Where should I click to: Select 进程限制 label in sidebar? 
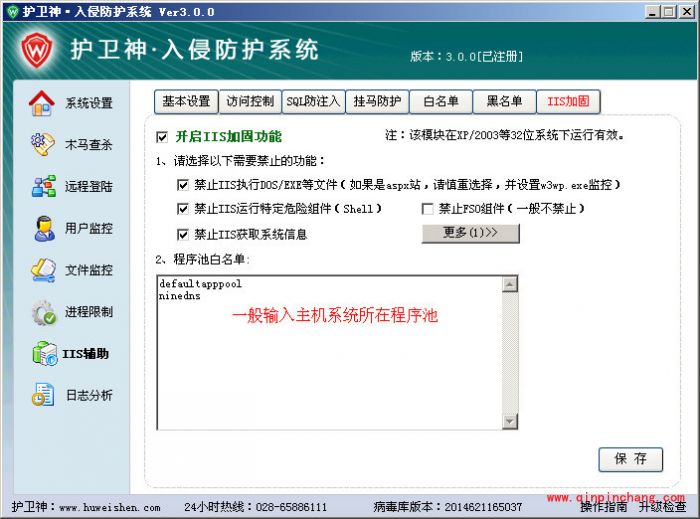point(88,312)
